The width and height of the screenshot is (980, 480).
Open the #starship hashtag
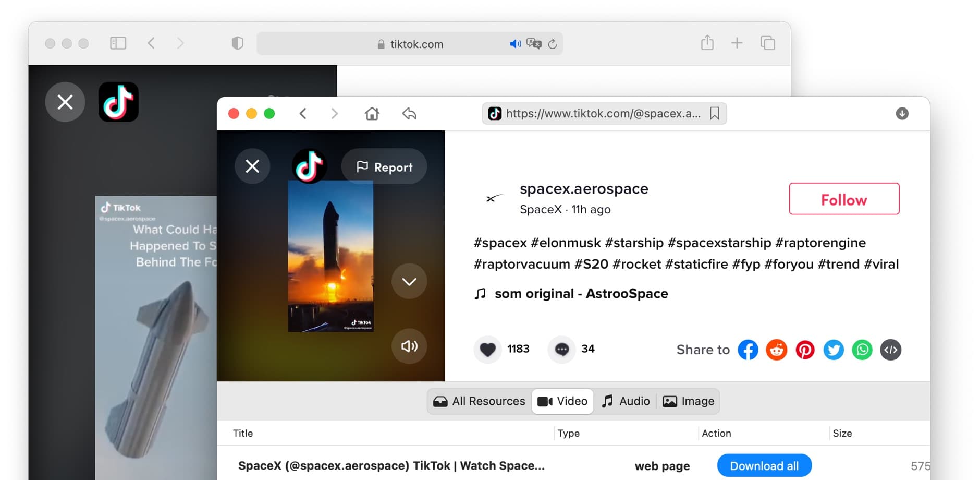point(634,243)
